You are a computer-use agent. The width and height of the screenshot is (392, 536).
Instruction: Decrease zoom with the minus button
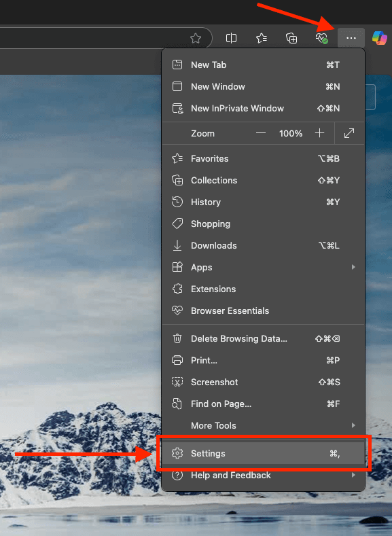(x=261, y=133)
